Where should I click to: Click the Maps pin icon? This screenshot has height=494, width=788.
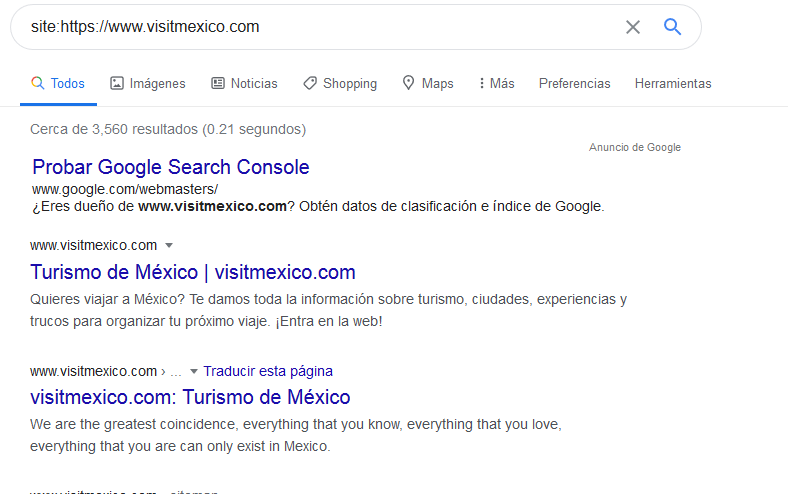(409, 83)
